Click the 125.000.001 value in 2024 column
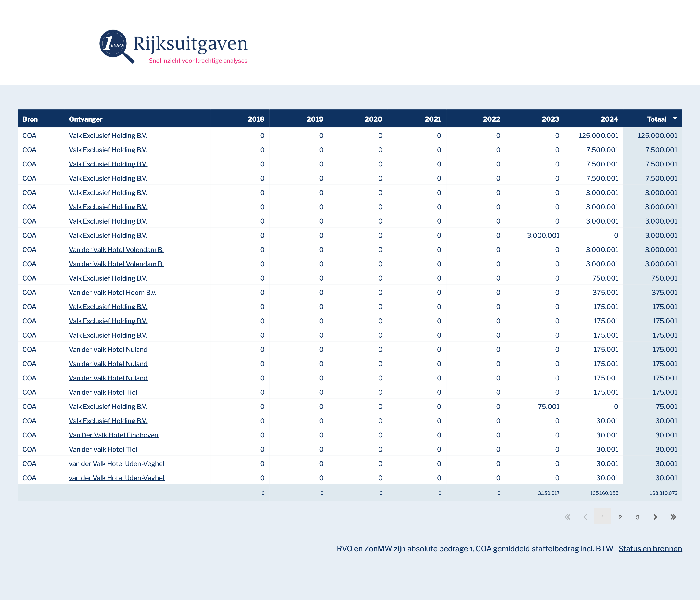The height and width of the screenshot is (600, 700). pyautogui.click(x=598, y=136)
